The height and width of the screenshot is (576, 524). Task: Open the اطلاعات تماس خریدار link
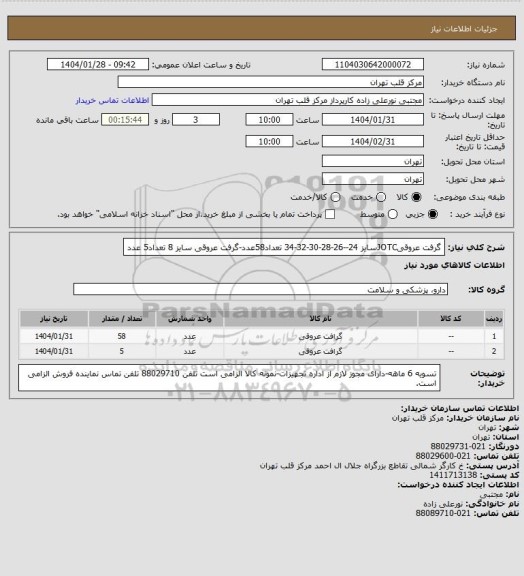point(112,100)
